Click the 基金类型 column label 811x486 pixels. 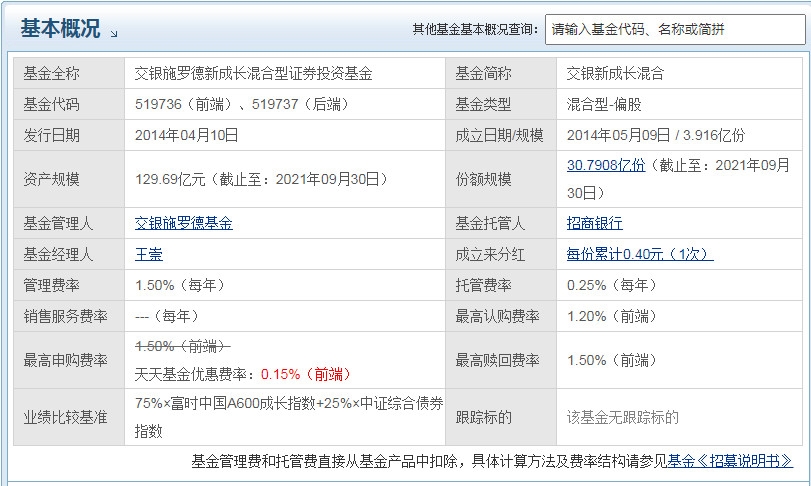483,104
